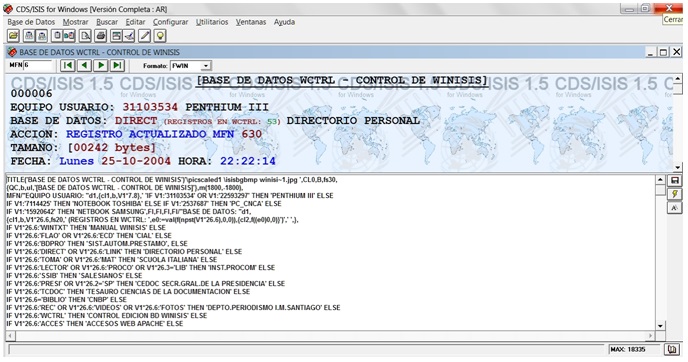Click record view scrollbar up arrow
Image resolution: width=688 pixels, height=362 pixels.
point(677,79)
